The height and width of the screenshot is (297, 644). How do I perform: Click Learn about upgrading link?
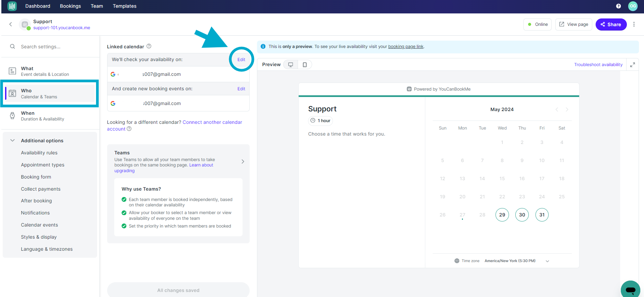[x=164, y=168]
